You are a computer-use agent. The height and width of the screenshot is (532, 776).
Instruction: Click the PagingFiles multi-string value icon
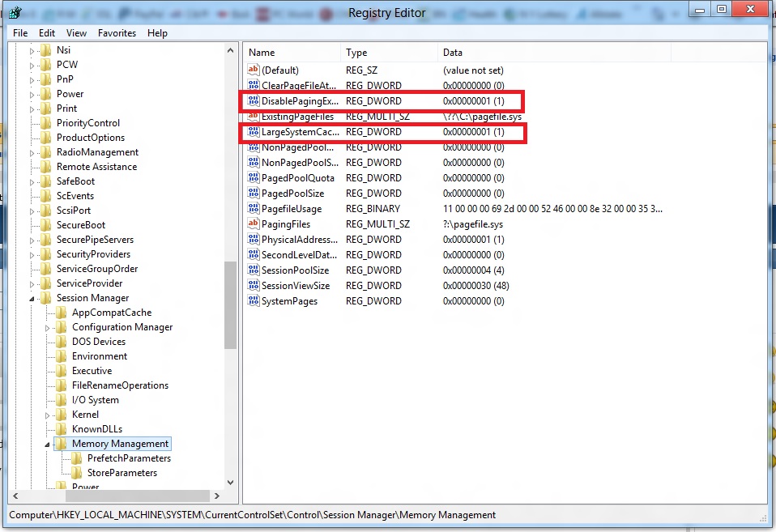coord(253,224)
